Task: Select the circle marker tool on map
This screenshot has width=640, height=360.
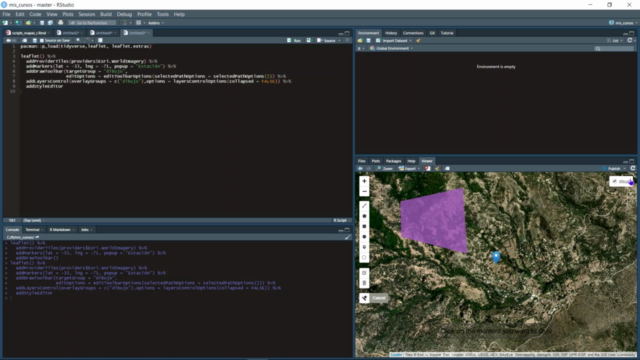Action: [364, 257]
